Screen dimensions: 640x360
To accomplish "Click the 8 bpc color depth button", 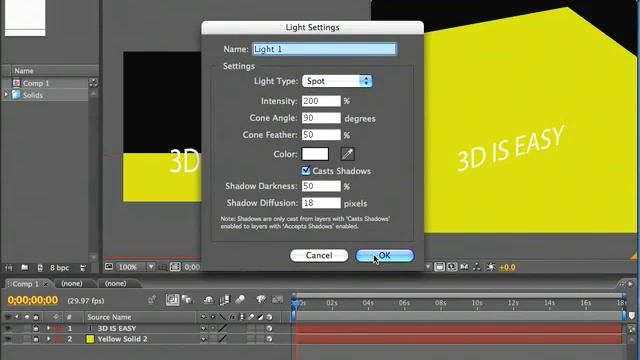I will tap(60, 268).
